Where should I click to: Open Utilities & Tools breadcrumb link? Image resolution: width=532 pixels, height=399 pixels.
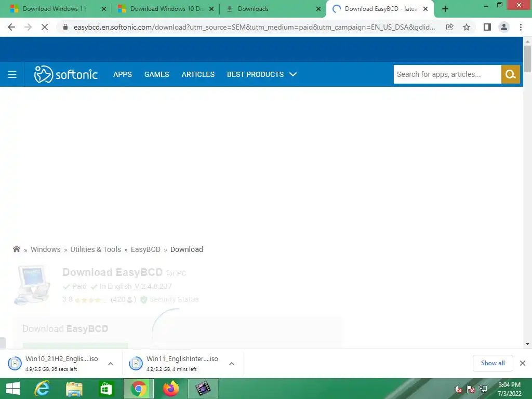(96, 249)
